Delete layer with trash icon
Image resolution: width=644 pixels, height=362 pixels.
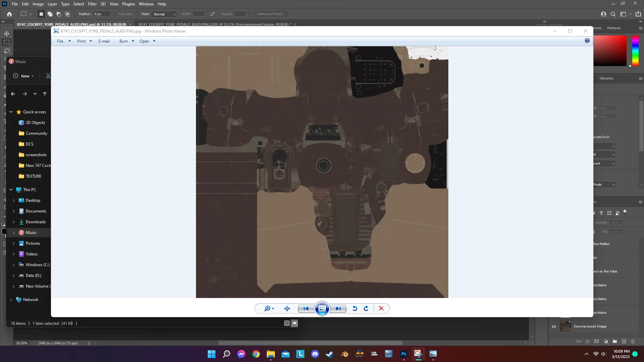(x=633, y=342)
